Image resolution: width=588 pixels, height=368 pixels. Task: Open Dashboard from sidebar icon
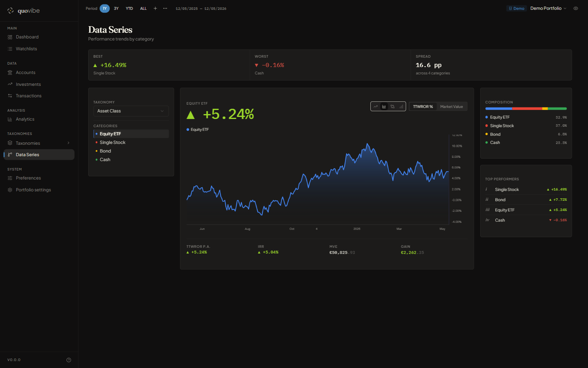click(x=10, y=37)
